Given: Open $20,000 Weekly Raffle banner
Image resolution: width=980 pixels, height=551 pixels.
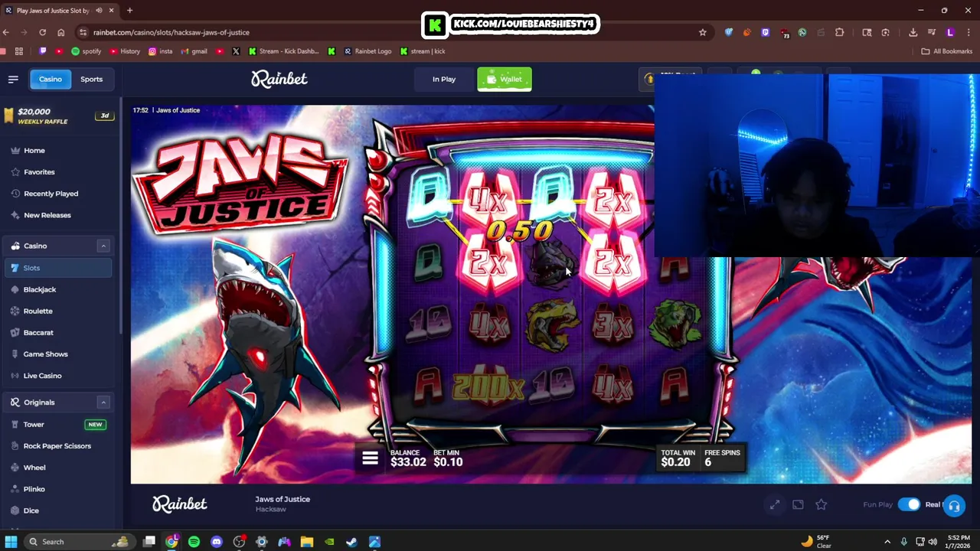Looking at the screenshot, I should (x=58, y=116).
